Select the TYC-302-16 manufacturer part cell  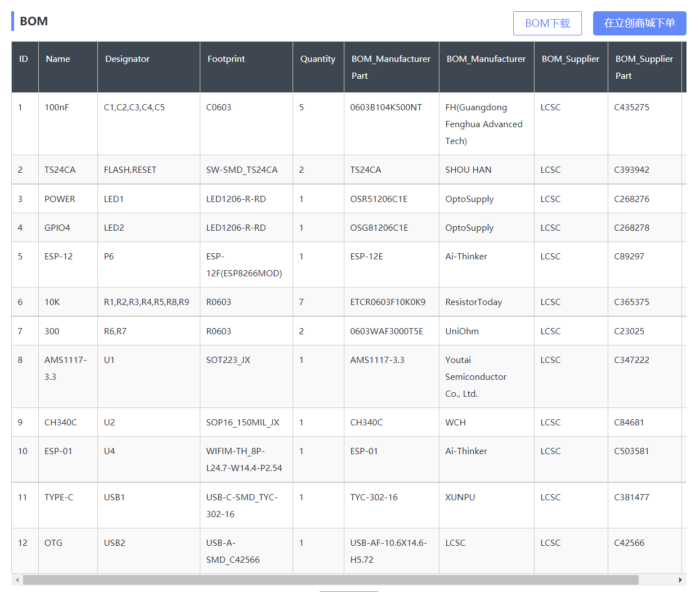tap(392, 505)
